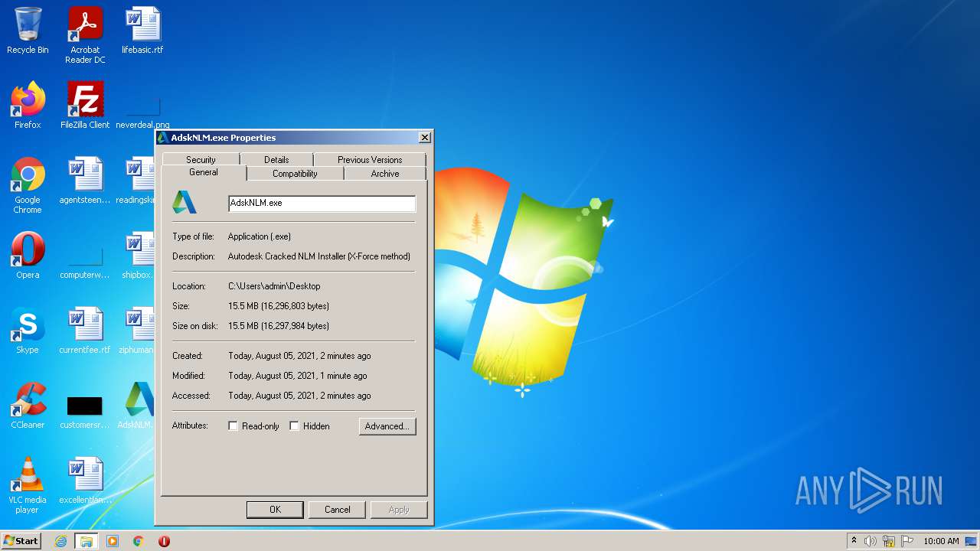Image resolution: width=980 pixels, height=551 pixels.
Task: Click Cancel in properties dialog
Action: click(338, 510)
